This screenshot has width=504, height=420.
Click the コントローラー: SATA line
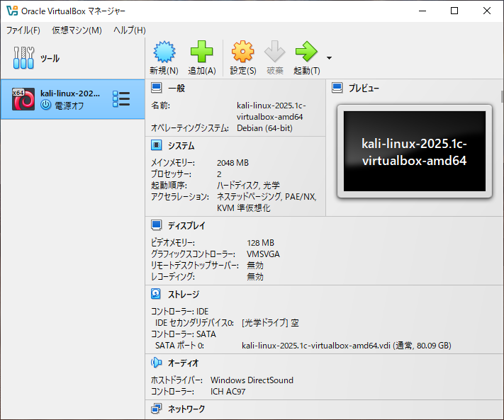(x=184, y=334)
